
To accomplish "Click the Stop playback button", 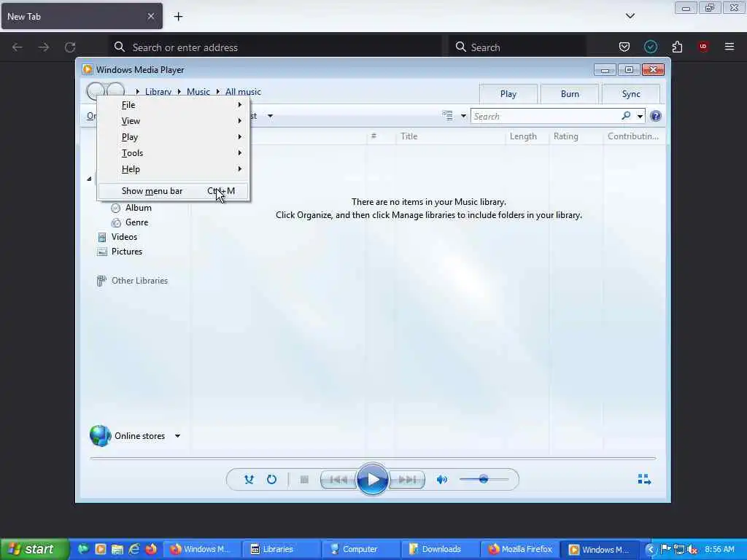I will (304, 480).
